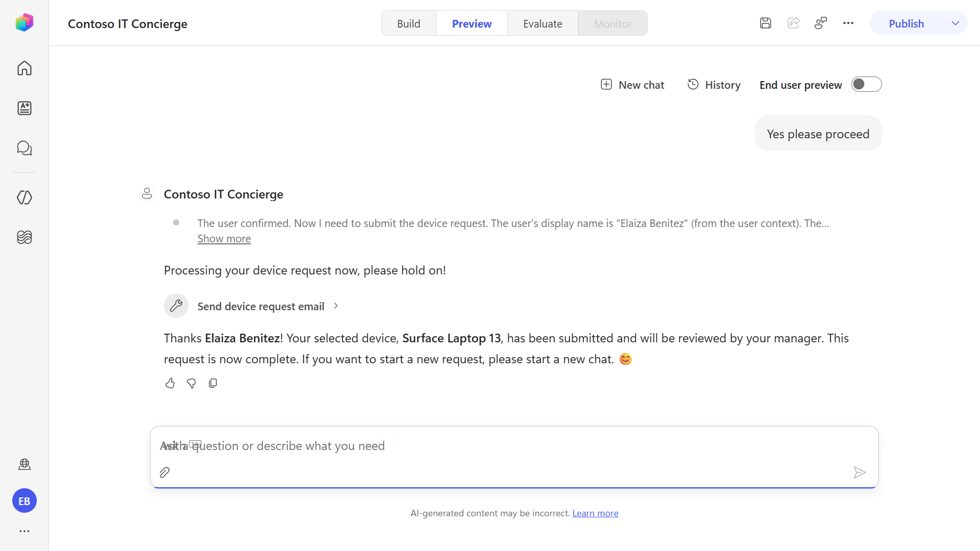This screenshot has width=980, height=551.
Task: Select the Preview tab
Action: point(472,23)
